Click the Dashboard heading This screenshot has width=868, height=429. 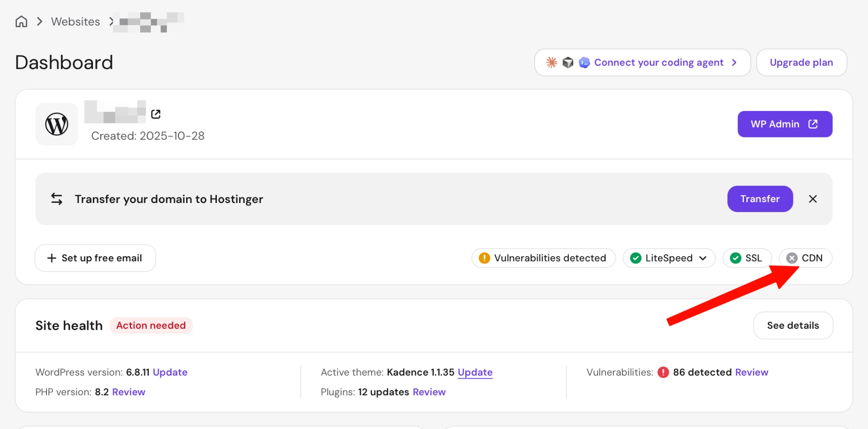64,62
